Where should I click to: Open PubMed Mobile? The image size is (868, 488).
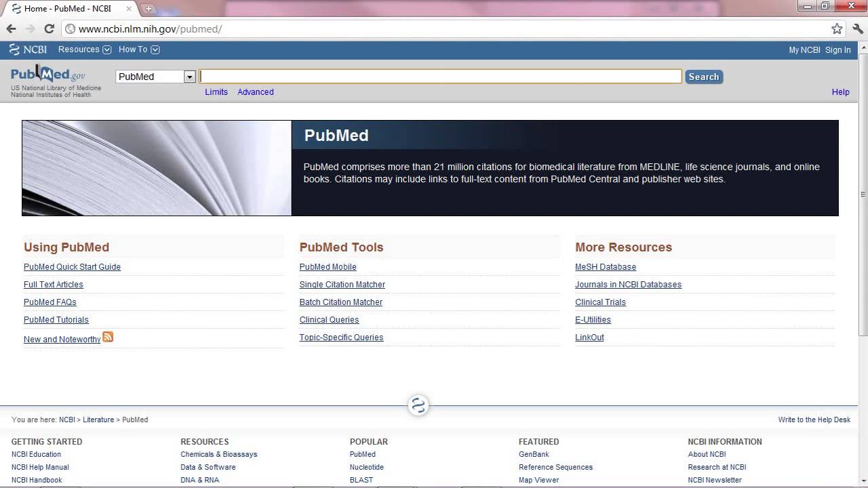328,267
